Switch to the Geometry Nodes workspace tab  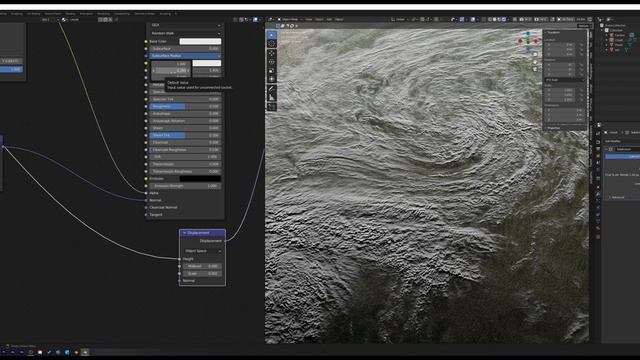click(145, 13)
